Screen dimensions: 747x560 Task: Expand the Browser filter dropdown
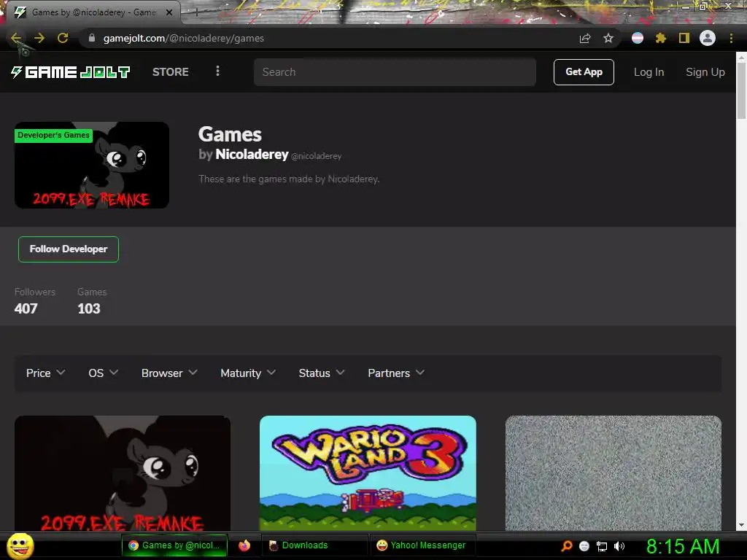pos(169,373)
